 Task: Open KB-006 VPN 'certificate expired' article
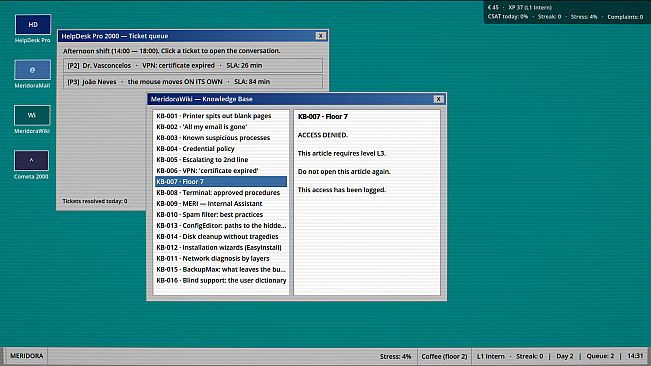[x=221, y=171]
